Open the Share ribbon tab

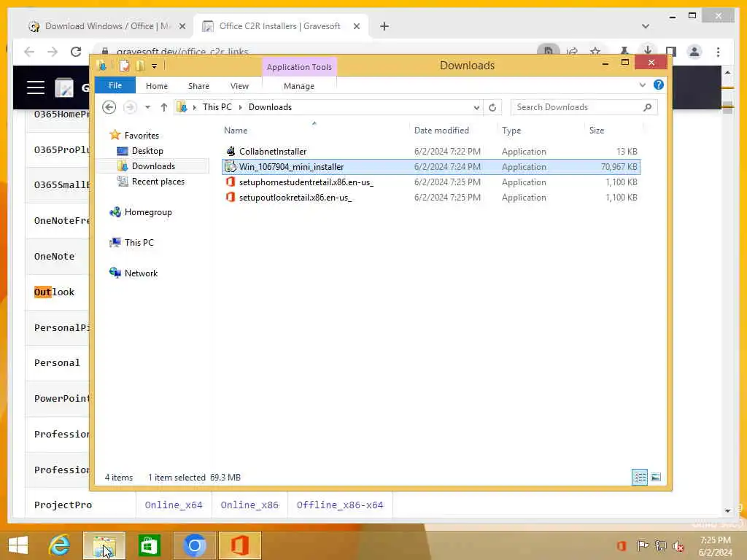pos(198,86)
